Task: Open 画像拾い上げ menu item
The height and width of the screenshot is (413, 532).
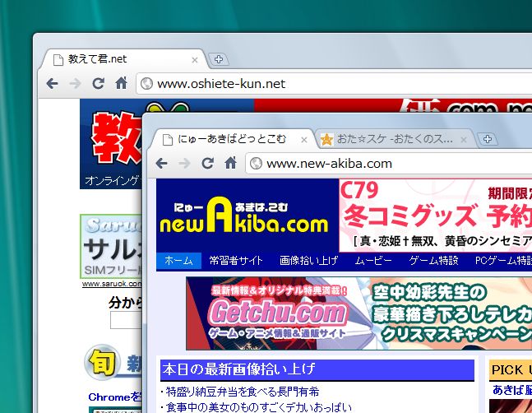Action: tap(308, 261)
